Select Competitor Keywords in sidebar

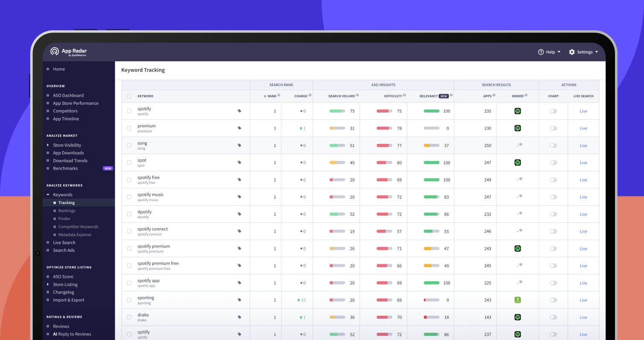point(78,227)
